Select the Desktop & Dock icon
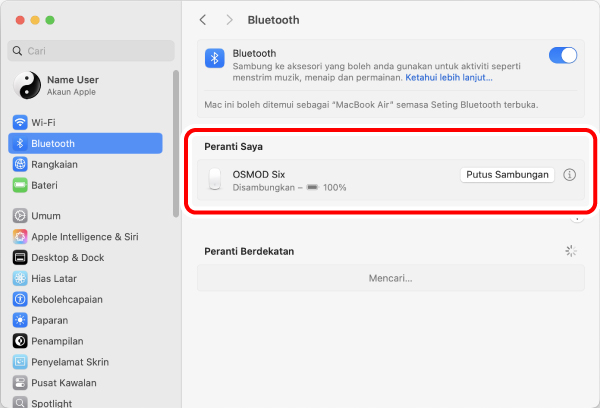The image size is (600, 408). [20, 257]
